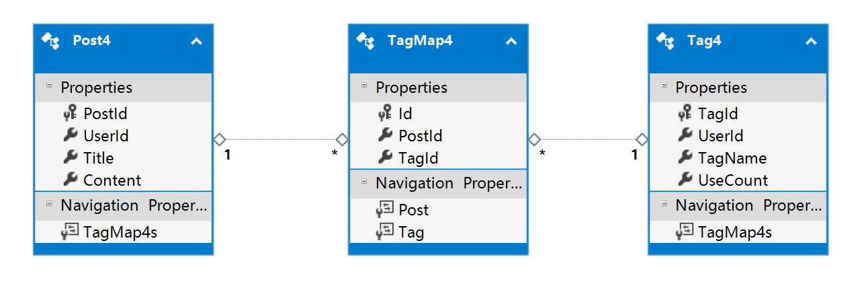Toggle the Properties section in Post4
Screen dimensions: 868x284
[48, 87]
